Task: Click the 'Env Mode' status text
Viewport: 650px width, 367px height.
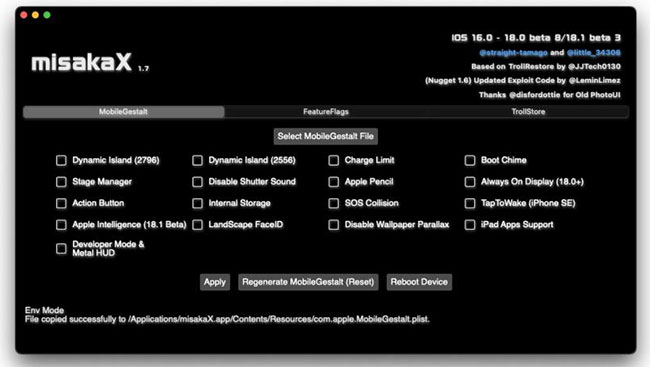Action: pyautogui.click(x=44, y=310)
